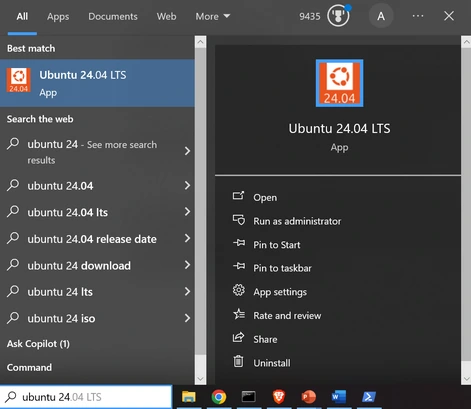471x409 pixels.
Task: Launch Google Chrome from the taskbar
Action: point(219,397)
